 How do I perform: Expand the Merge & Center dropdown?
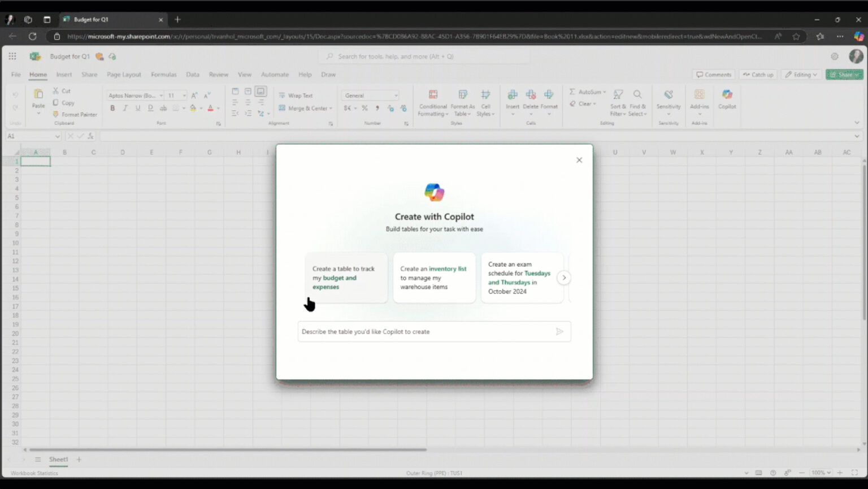329,108
